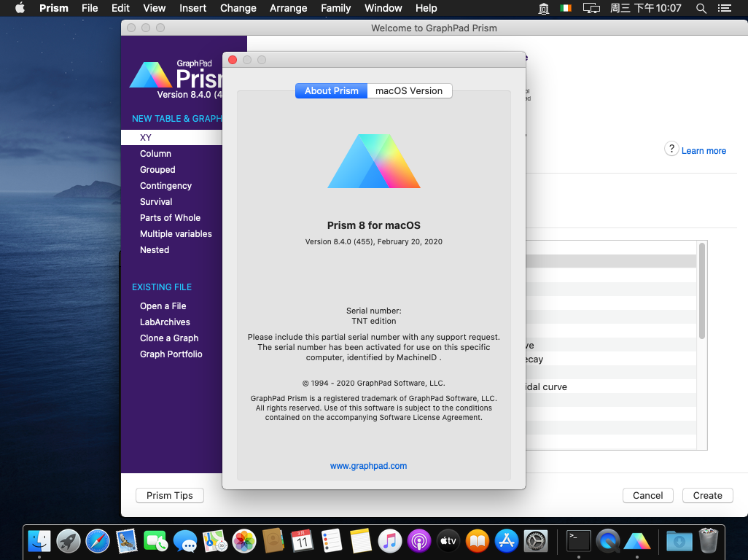This screenshot has width=748, height=560.
Task: Open Mail stamp icon in dock
Action: pos(127,541)
